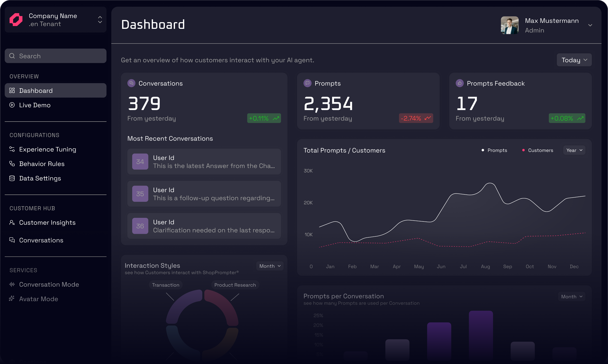Open Interaction Styles Month dropdown
Screen dimensions: 608x364
point(270,266)
